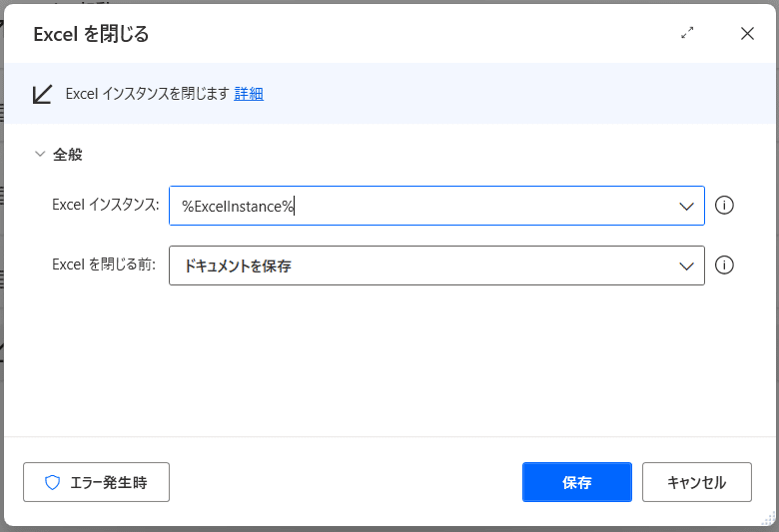The image size is (779, 532).
Task: Open the ドキュメントを保存 combo box
Action: click(x=436, y=266)
